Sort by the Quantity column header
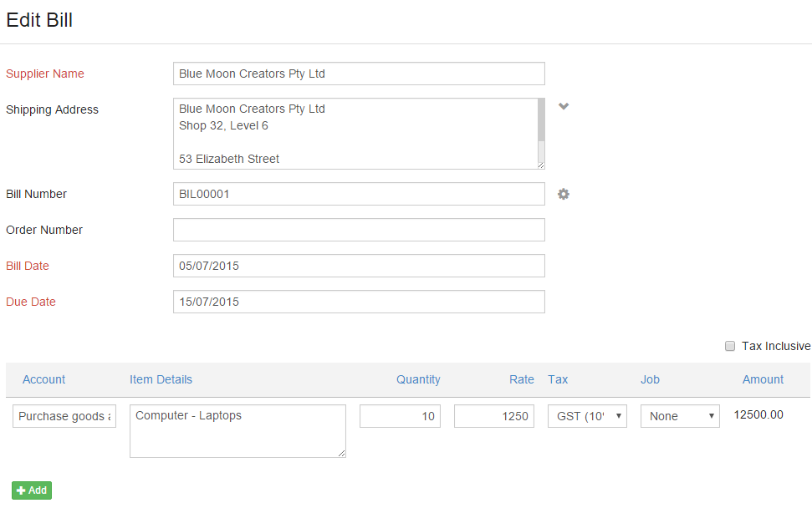The width and height of the screenshot is (812, 508). point(418,379)
